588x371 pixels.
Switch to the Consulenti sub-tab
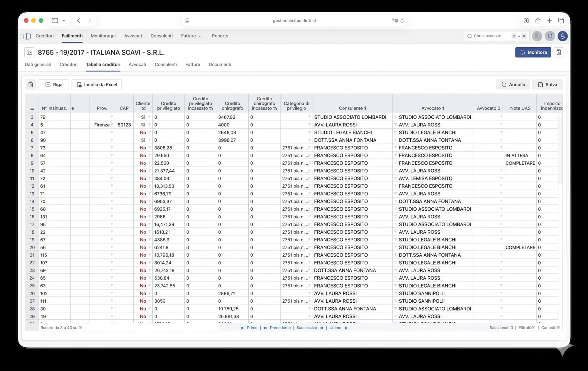point(166,64)
